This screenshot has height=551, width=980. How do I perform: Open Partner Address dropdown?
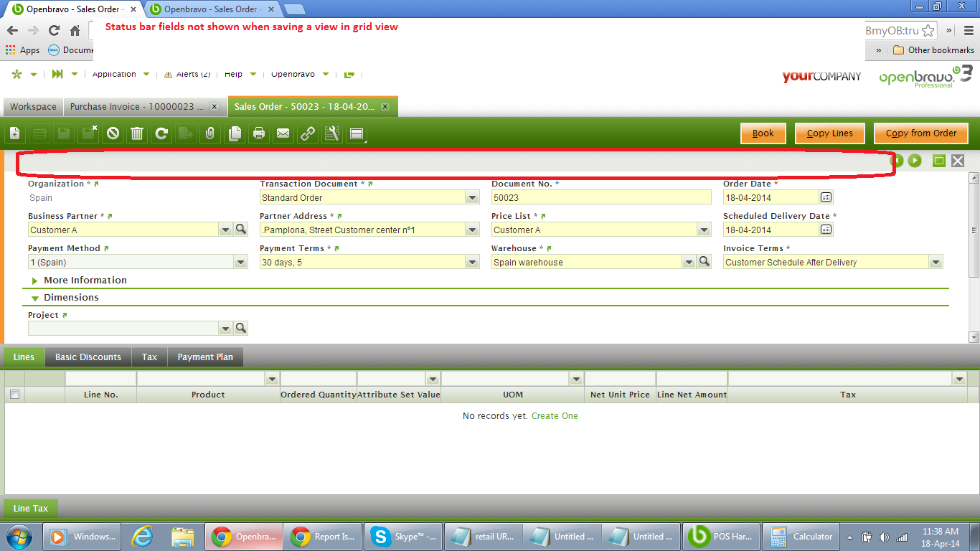472,230
